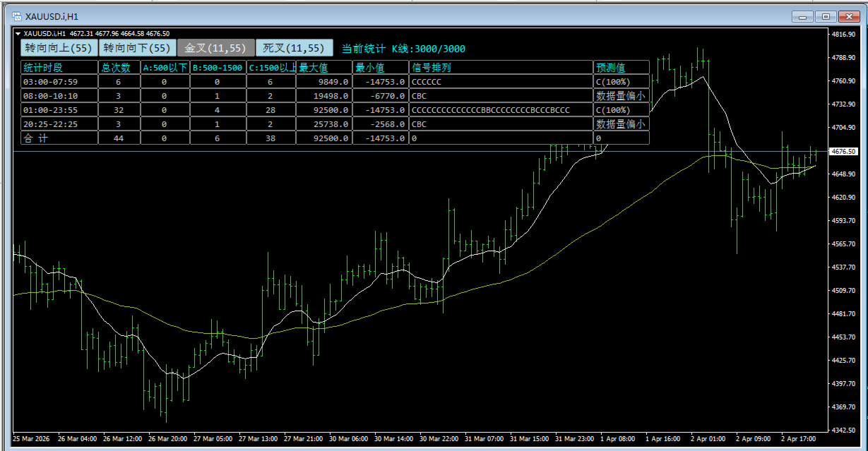
Task: Click the 统计时段 column header
Action: pyautogui.click(x=59, y=68)
